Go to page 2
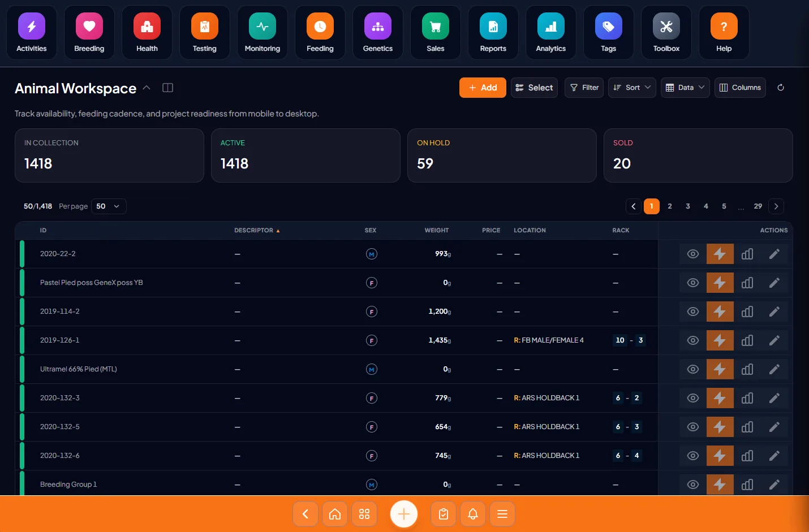Viewport: 809px width, 532px height. (670, 206)
